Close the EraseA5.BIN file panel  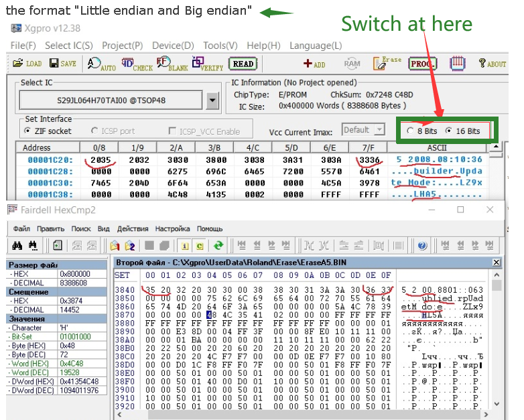pyautogui.click(x=496, y=262)
